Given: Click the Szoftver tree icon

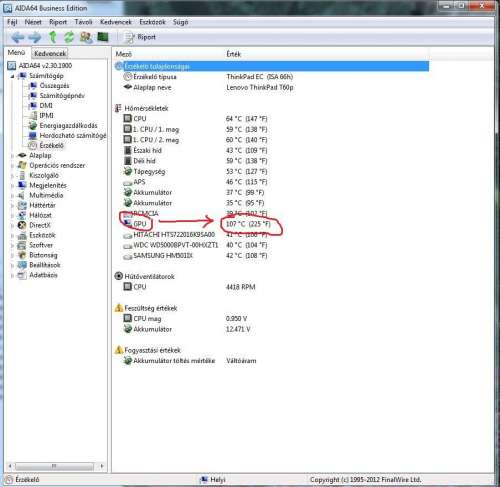Looking at the screenshot, I should (22, 246).
